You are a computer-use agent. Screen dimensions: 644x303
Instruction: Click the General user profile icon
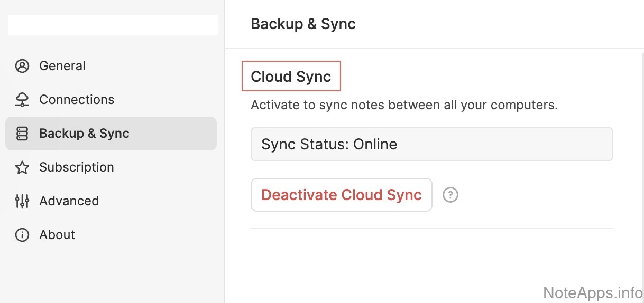coord(22,66)
